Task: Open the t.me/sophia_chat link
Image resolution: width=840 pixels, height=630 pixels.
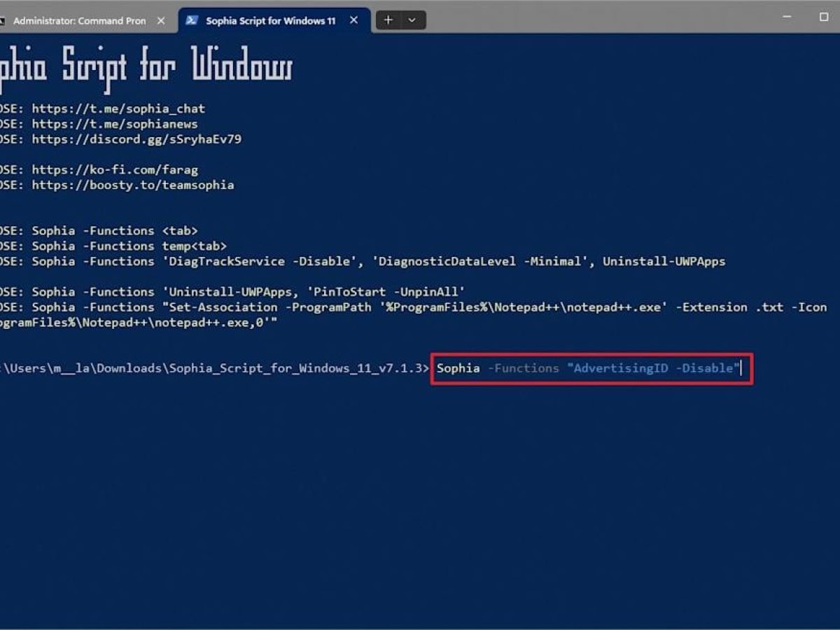Action: (118, 108)
